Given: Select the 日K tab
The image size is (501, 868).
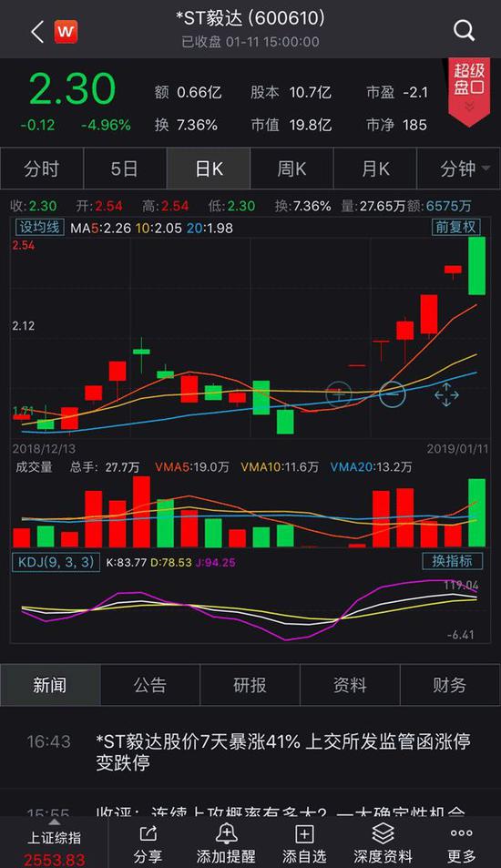Looking at the screenshot, I should click(x=209, y=168).
